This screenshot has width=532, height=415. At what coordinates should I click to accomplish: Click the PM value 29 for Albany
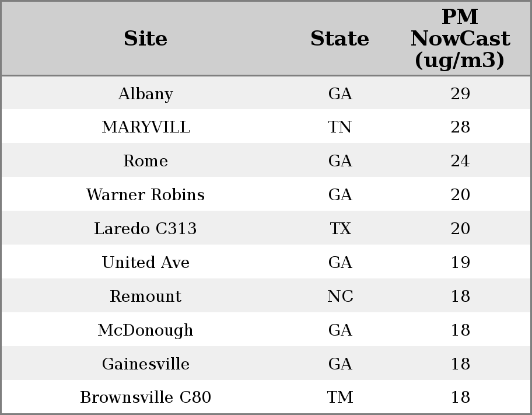coord(460,94)
